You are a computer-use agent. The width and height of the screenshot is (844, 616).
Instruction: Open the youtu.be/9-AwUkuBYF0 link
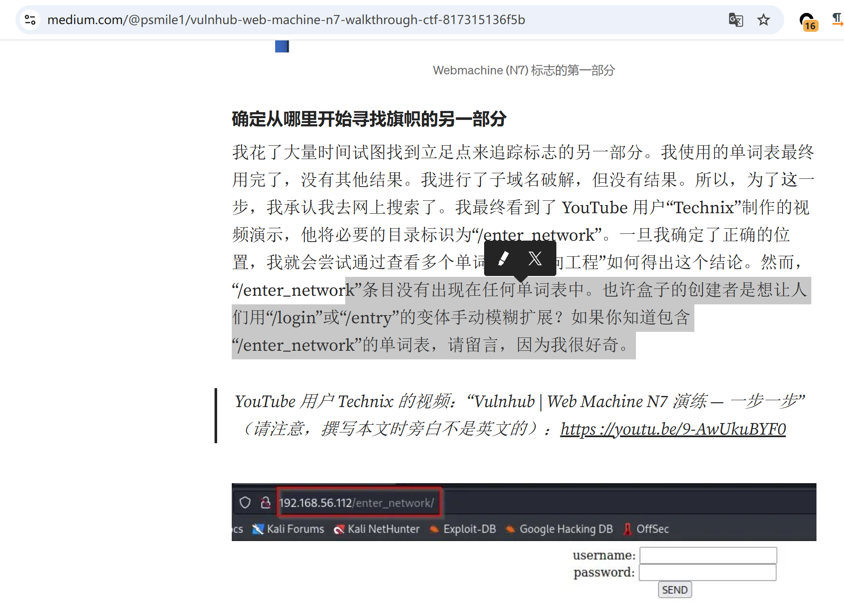pos(673,429)
